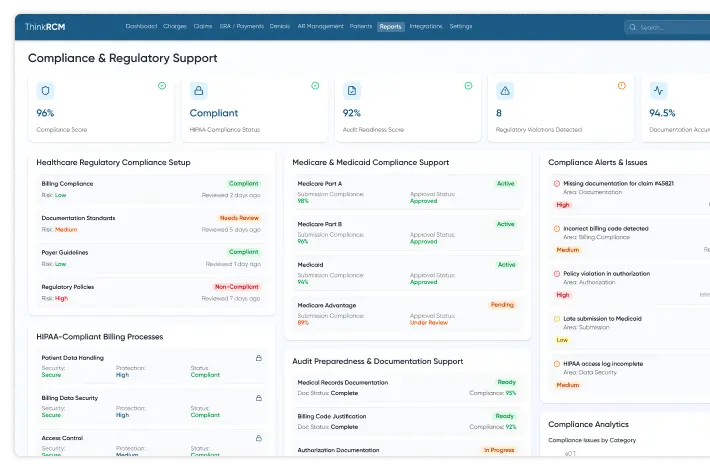This screenshot has width=710, height=470.
Task: Click the lock icon in Billing Data Security row
Action: [x=259, y=398]
